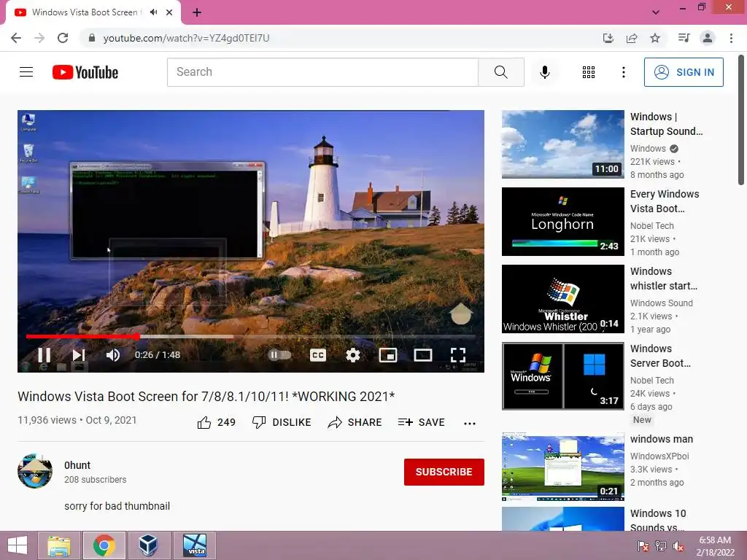Open Chrome profile icon

point(708,38)
